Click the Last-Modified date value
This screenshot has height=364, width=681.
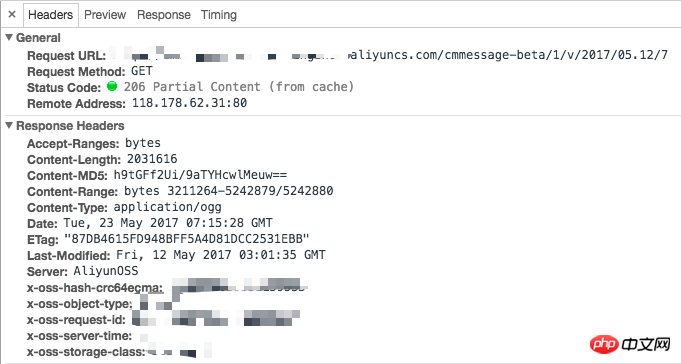click(x=221, y=255)
